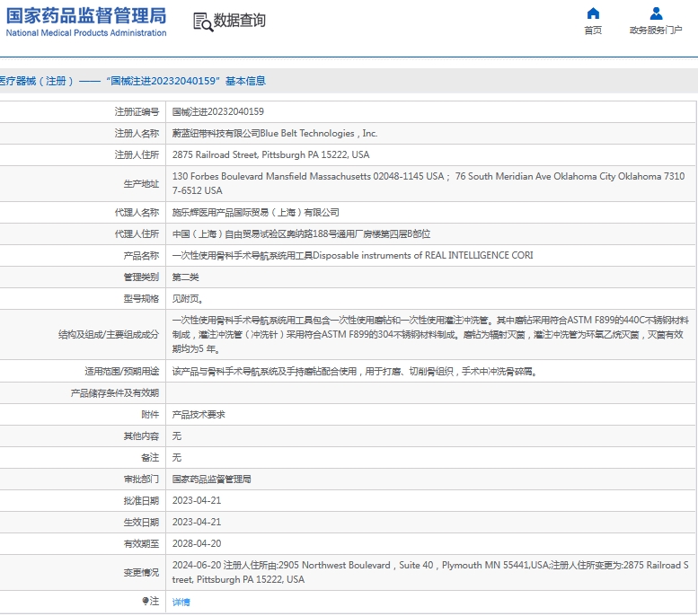Image resolution: width=698 pixels, height=616 pixels.
Task: Click agent address 奥纳路188号 value
Action: [x=301, y=233]
